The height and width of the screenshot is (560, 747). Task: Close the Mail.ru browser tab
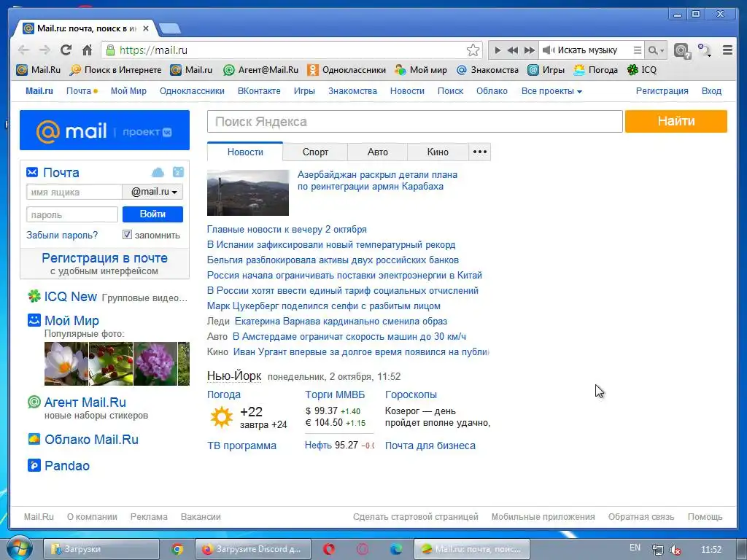(146, 28)
